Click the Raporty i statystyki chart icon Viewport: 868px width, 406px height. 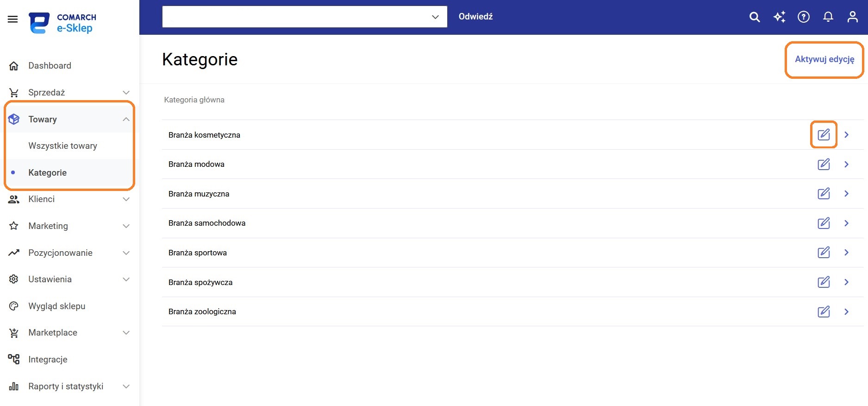(14, 386)
